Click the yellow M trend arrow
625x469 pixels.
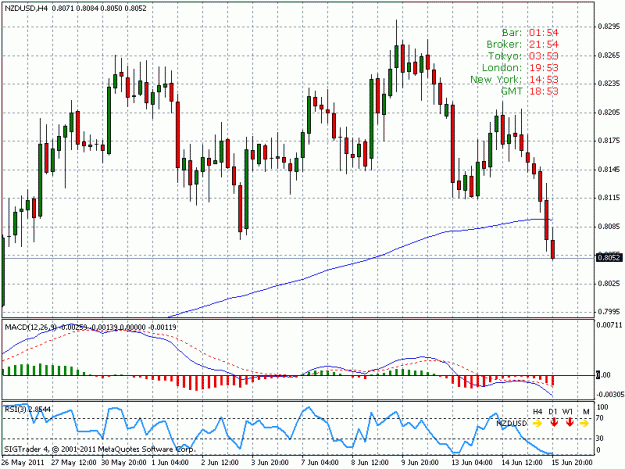point(584,423)
